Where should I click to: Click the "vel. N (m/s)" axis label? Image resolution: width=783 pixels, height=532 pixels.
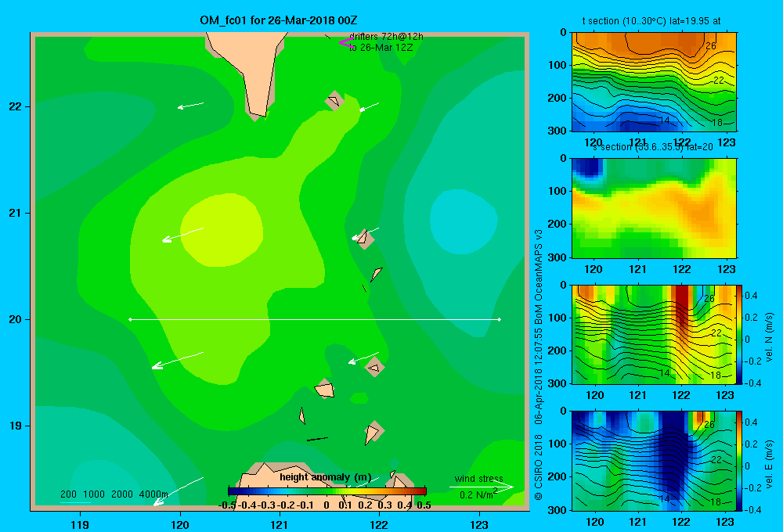770,337
